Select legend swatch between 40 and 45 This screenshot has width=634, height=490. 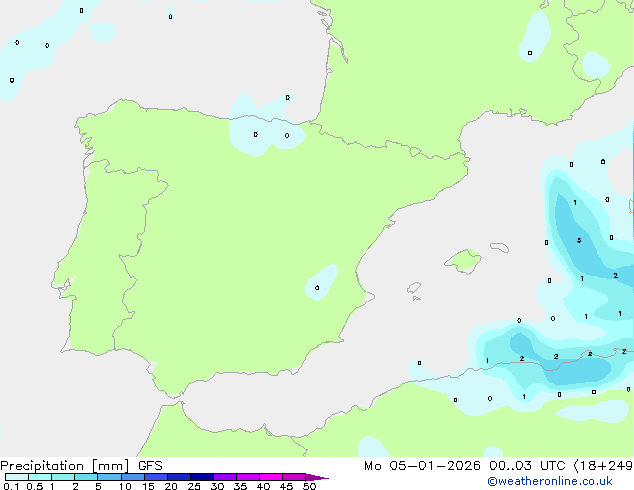[271, 477]
